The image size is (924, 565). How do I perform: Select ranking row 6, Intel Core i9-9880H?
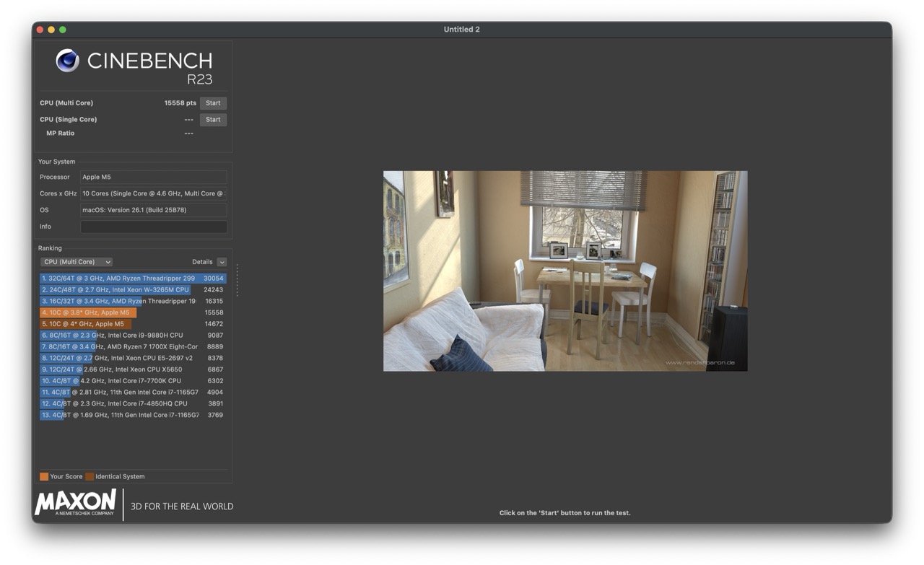point(133,336)
